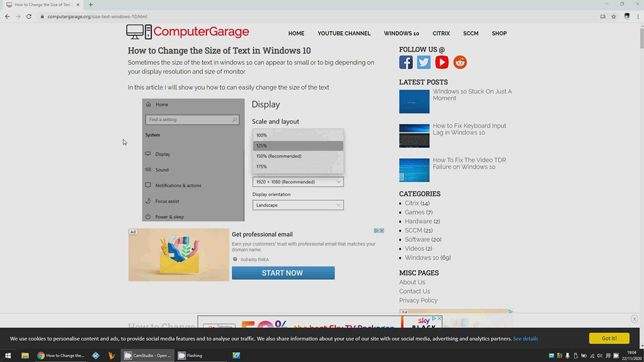Open the About Us page link

pos(412,282)
